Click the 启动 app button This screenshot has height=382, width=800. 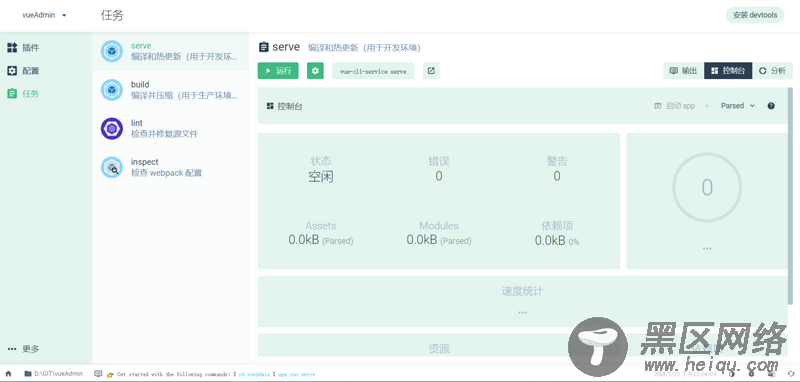pos(674,106)
